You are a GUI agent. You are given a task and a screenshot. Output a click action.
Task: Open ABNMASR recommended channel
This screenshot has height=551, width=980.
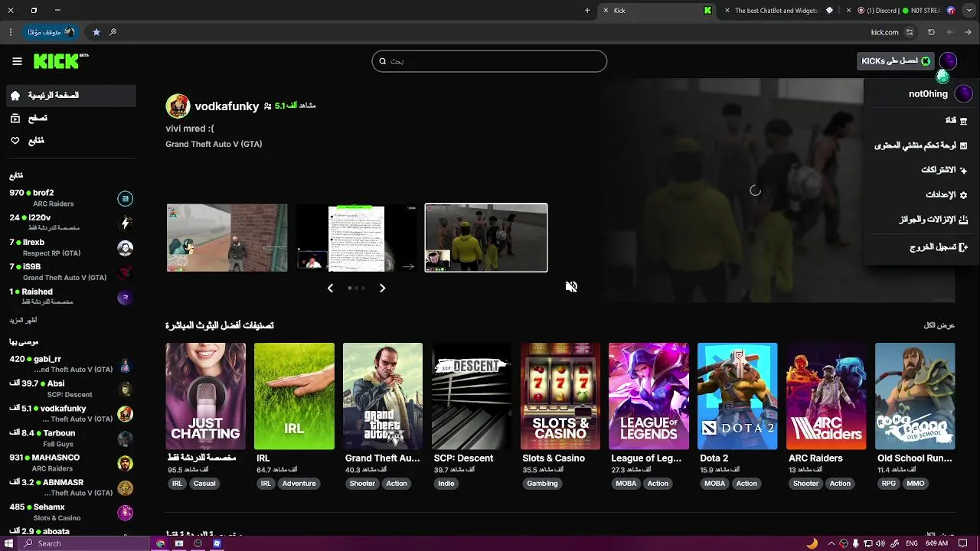(x=70, y=487)
